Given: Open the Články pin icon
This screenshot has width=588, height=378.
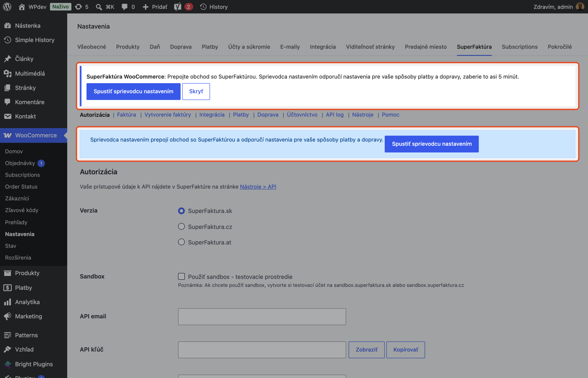Looking at the screenshot, I should click(8, 59).
